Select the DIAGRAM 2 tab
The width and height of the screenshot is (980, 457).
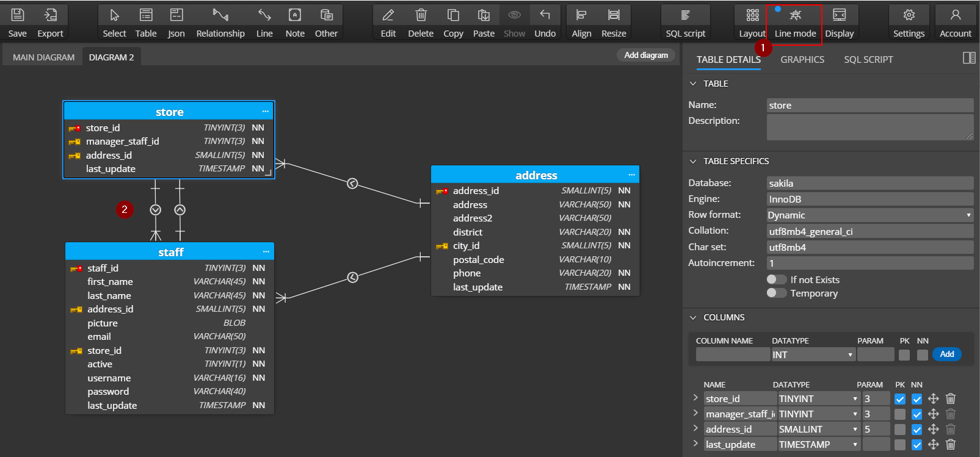coord(111,57)
